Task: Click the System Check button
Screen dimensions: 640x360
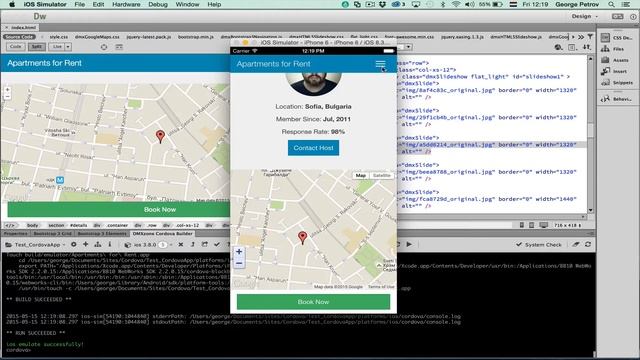Action: point(539,244)
